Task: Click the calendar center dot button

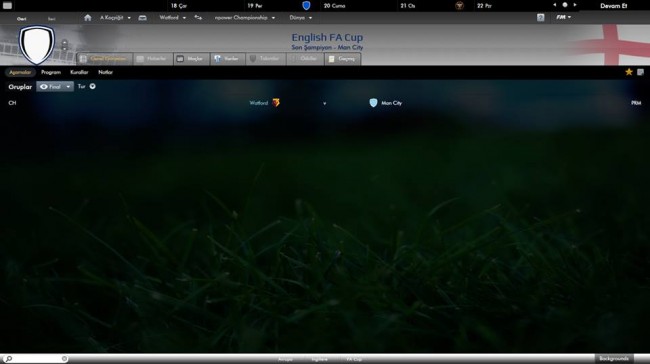Action: tap(565, 5)
